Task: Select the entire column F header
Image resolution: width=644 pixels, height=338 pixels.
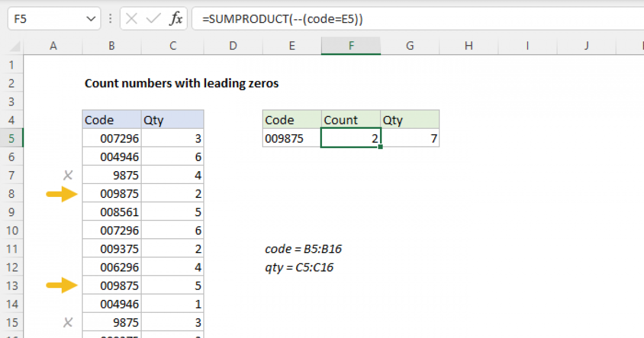Action: [x=351, y=46]
